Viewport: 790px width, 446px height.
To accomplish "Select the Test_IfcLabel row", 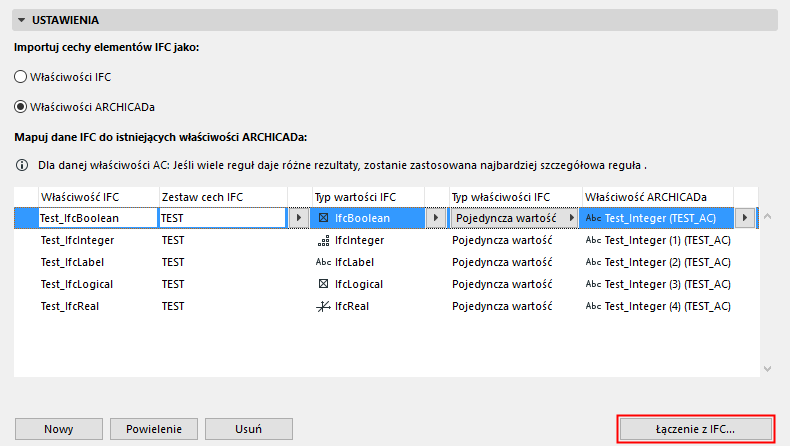I will tap(386, 262).
